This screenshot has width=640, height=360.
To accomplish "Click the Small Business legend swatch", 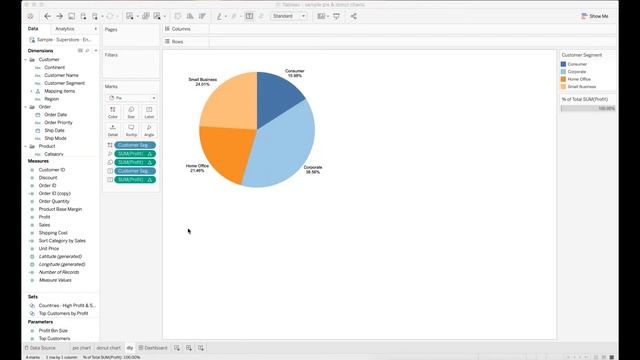I will 563,87.
